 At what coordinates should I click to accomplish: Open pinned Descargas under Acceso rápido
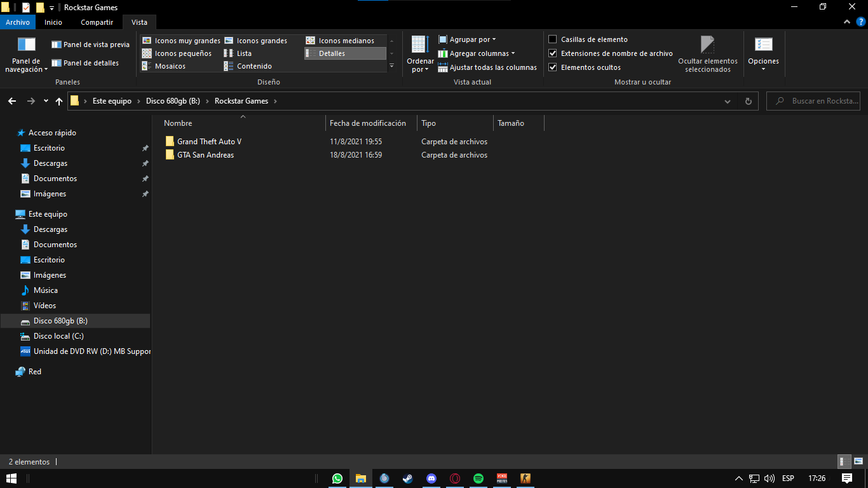point(50,163)
